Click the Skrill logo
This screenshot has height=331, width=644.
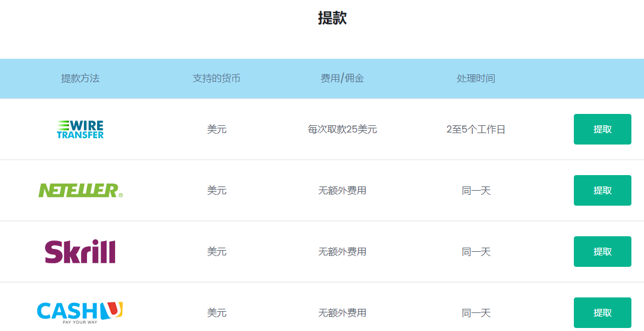(x=80, y=251)
